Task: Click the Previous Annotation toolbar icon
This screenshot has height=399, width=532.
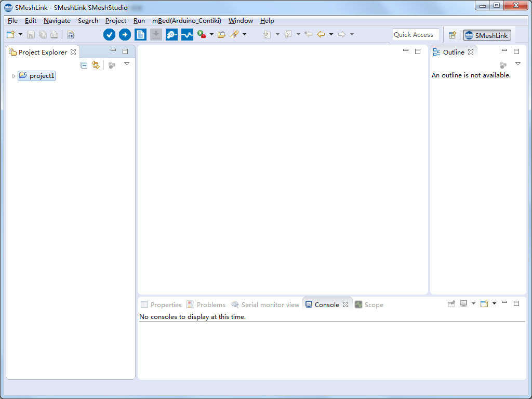Action: pyautogui.click(x=288, y=34)
